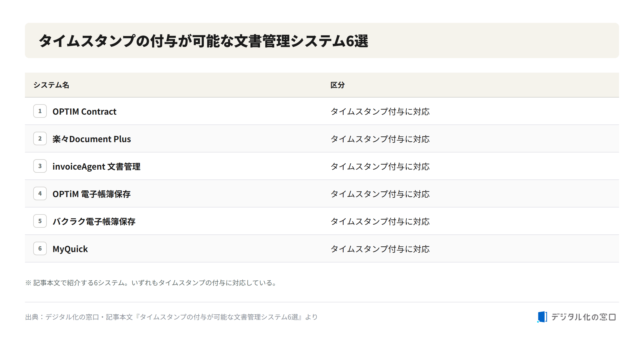The image size is (644, 347).
Task: Select the OPTIM Contract system name
Action: pos(84,112)
